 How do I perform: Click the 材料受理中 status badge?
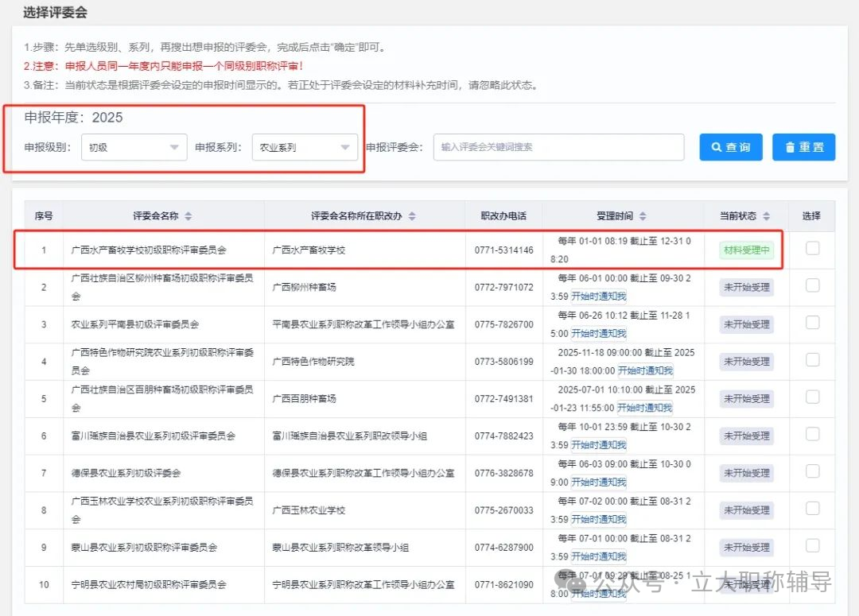[745, 250]
